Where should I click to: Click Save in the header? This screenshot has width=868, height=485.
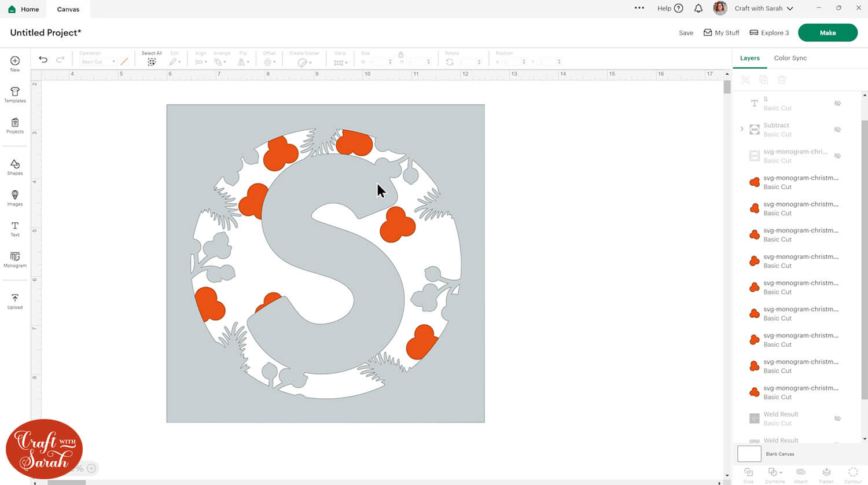point(686,33)
